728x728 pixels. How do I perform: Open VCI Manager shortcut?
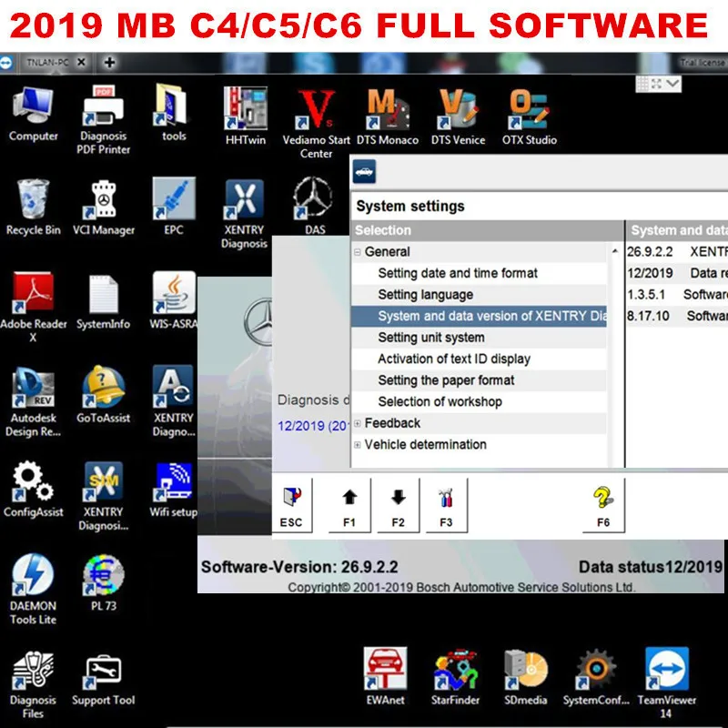(x=104, y=199)
